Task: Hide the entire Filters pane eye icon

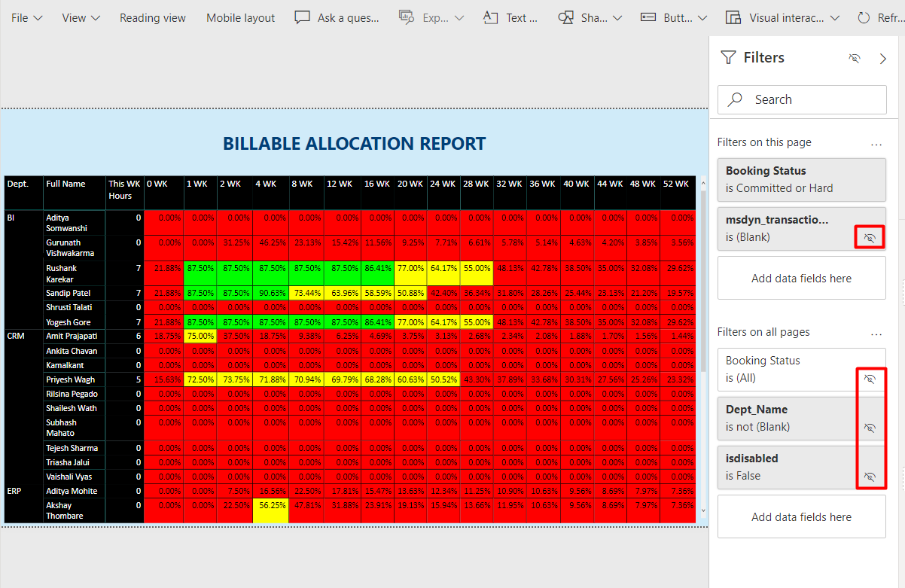Action: pyautogui.click(x=854, y=58)
